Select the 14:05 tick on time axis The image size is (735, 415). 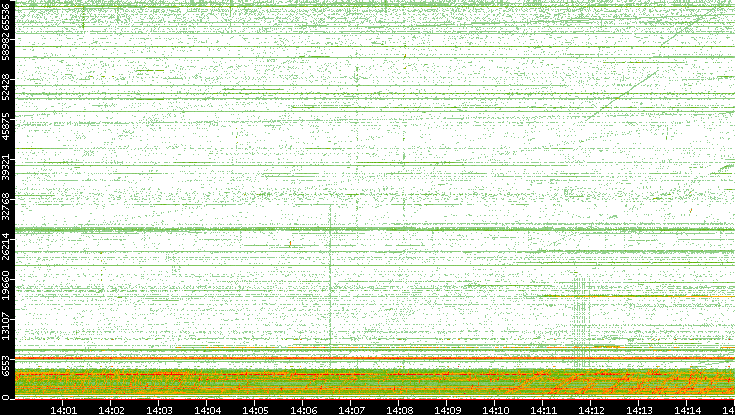click(x=256, y=408)
